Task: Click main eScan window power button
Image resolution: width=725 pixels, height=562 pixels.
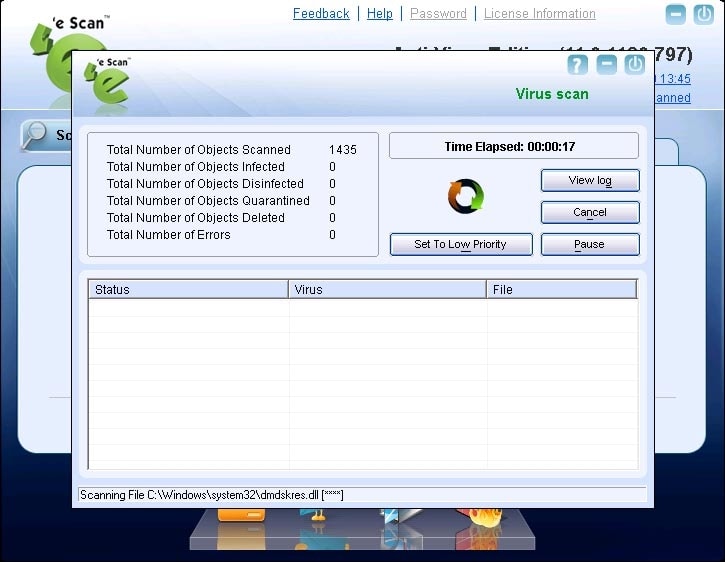Action: [704, 14]
